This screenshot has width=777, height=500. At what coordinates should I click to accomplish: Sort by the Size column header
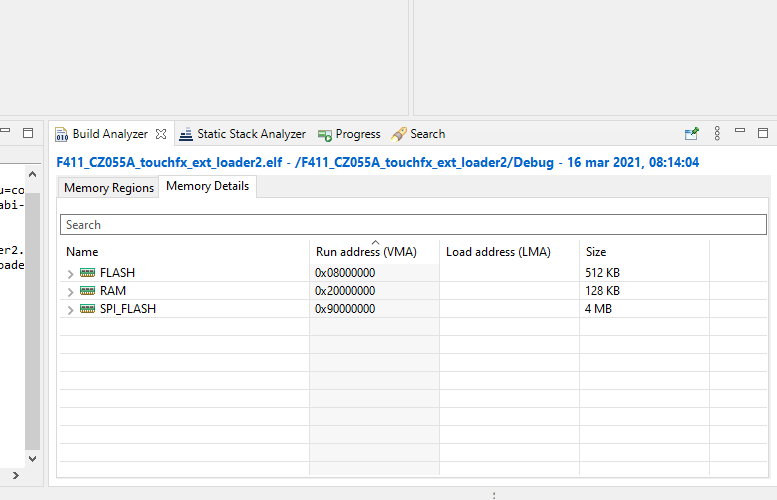[644, 252]
